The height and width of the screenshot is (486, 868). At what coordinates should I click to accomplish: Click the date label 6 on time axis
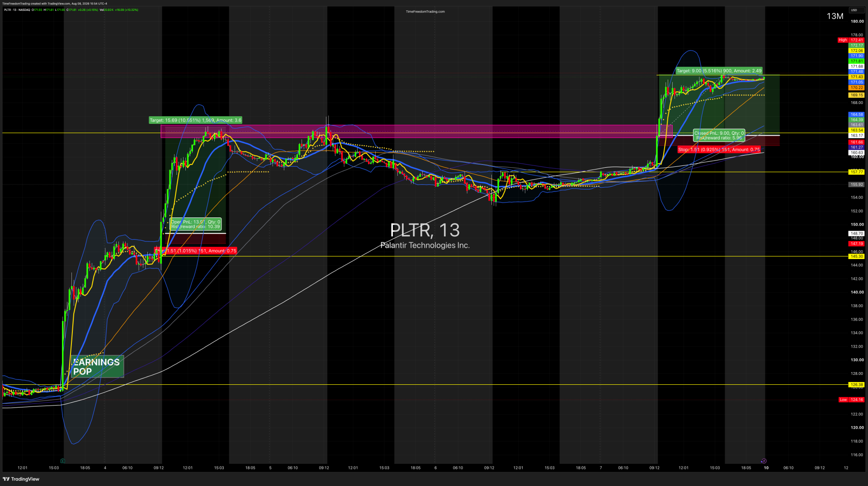(x=435, y=468)
